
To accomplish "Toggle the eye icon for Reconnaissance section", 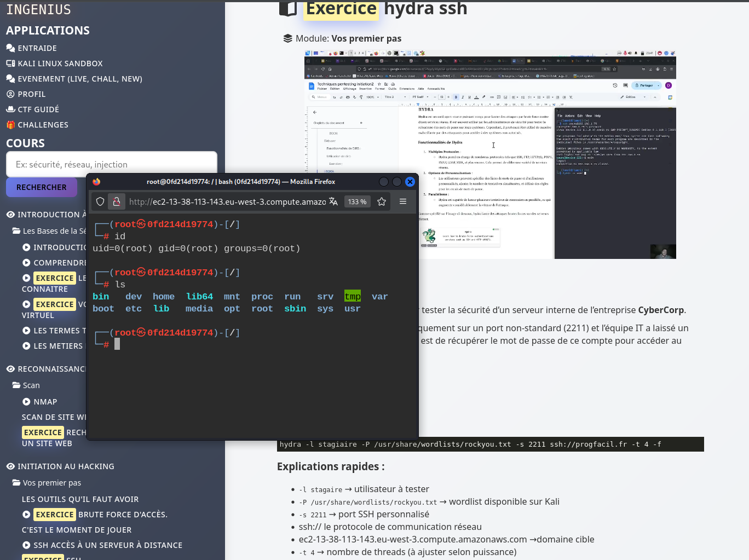I will (x=10, y=369).
